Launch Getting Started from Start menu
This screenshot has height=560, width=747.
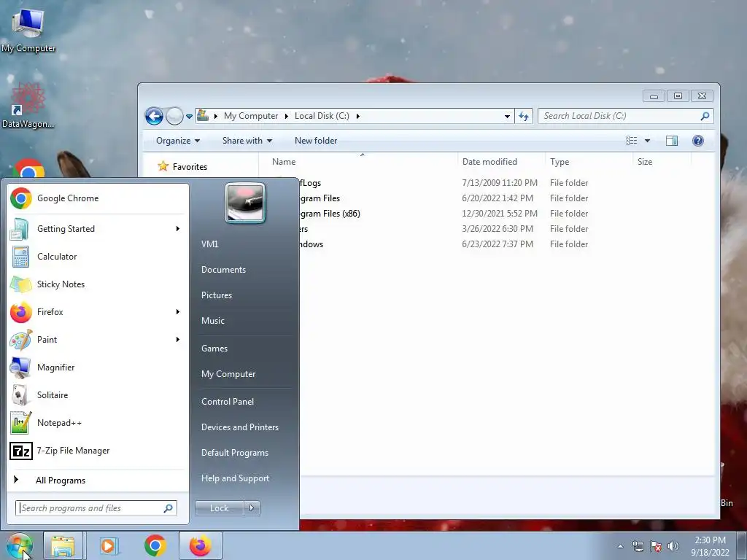coord(97,228)
